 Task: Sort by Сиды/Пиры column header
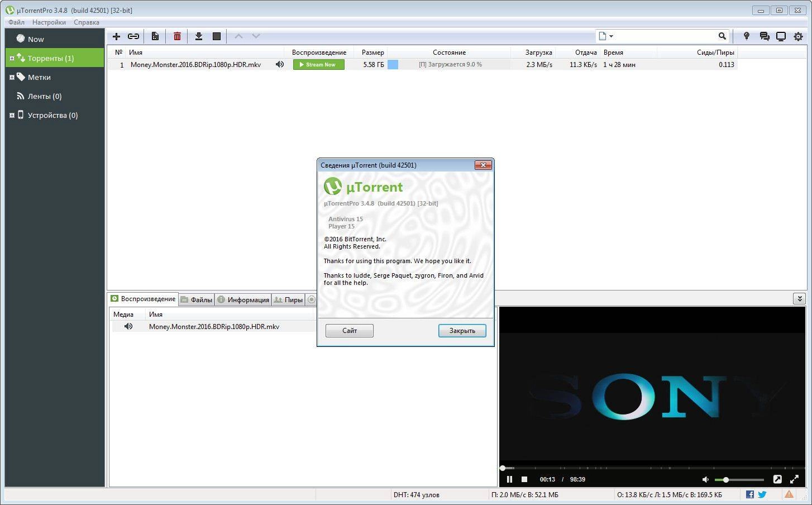tap(697, 53)
